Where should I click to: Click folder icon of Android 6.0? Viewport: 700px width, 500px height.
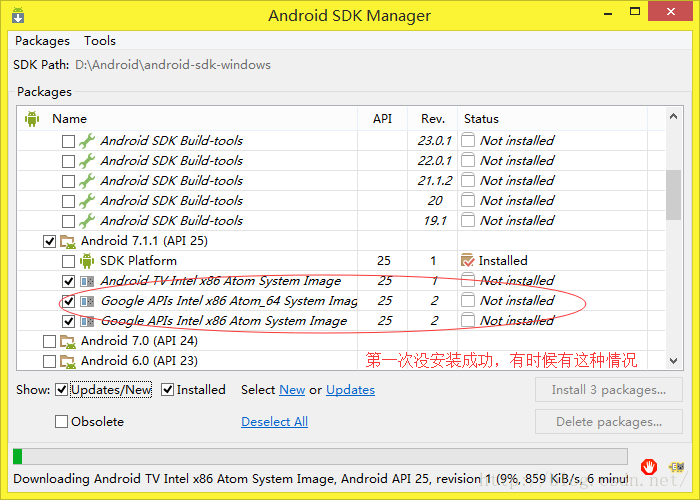68,361
